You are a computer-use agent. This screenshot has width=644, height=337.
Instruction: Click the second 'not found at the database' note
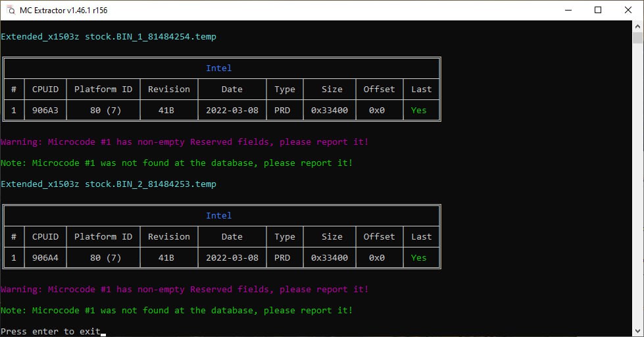pos(176,310)
